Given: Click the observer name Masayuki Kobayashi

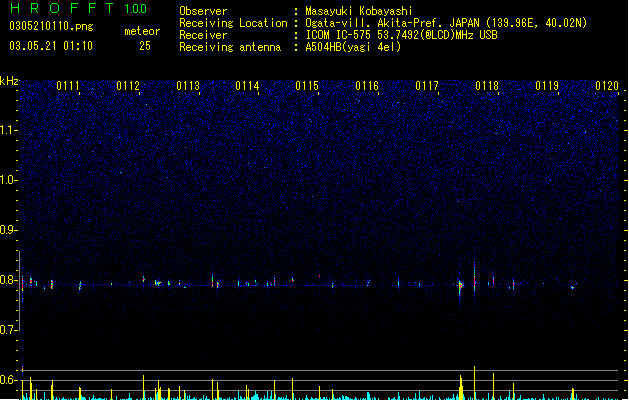Looking at the screenshot, I should coord(359,11).
